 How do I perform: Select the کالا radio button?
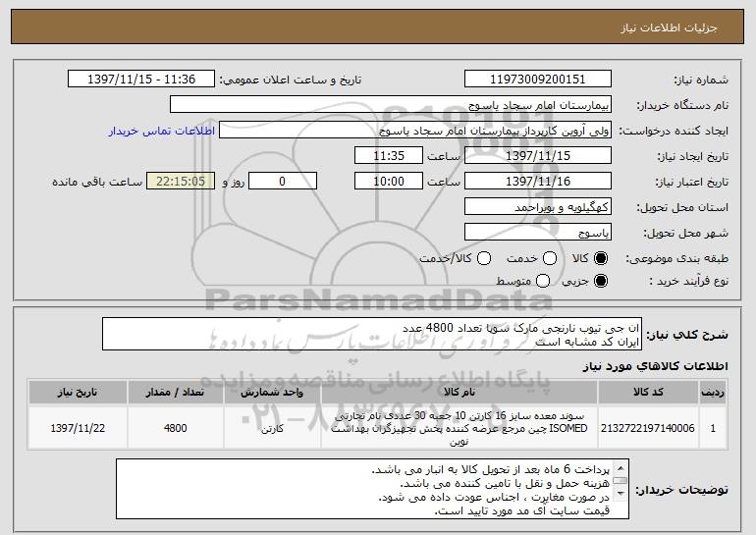coord(601,258)
